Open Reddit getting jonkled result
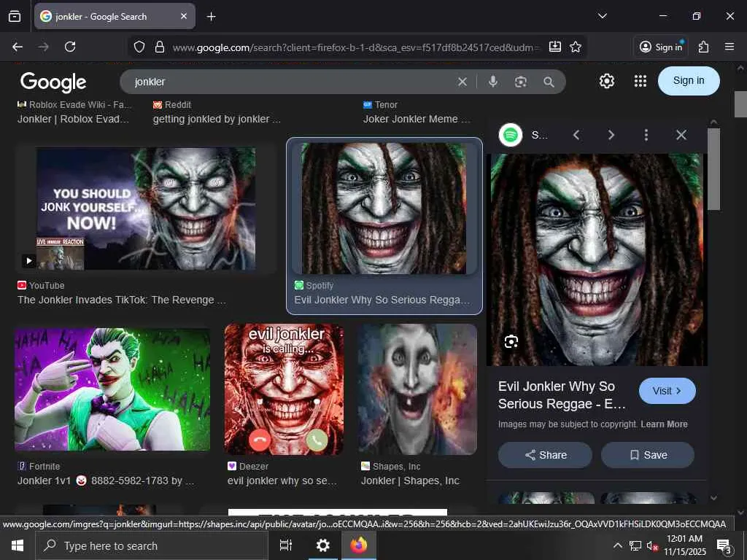This screenshot has height=560, width=747. tap(217, 119)
